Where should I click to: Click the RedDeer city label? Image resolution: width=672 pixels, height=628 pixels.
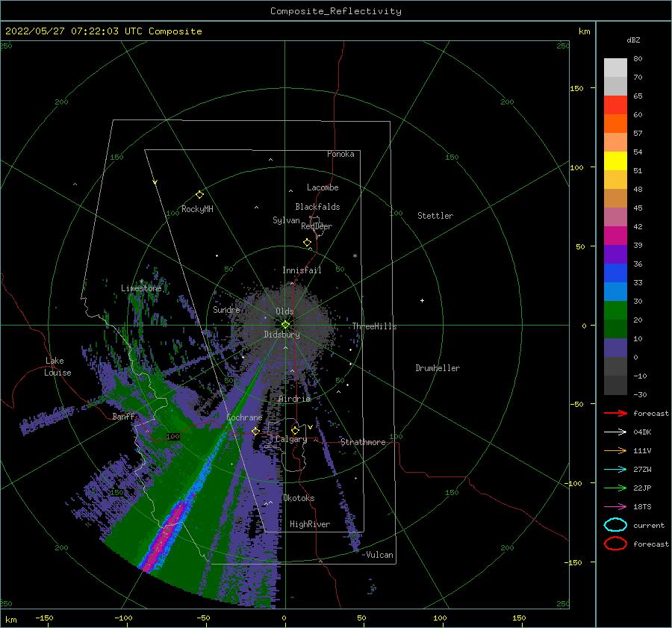(x=317, y=226)
